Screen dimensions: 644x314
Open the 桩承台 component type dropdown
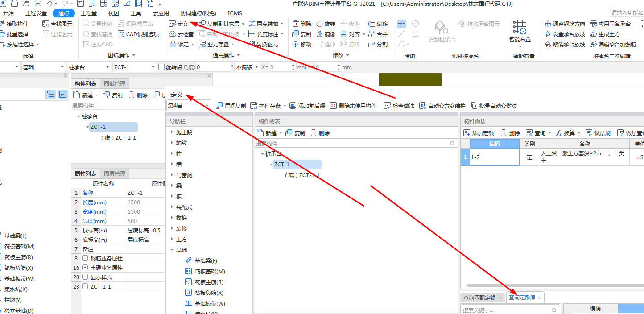pyautogui.click(x=89, y=67)
